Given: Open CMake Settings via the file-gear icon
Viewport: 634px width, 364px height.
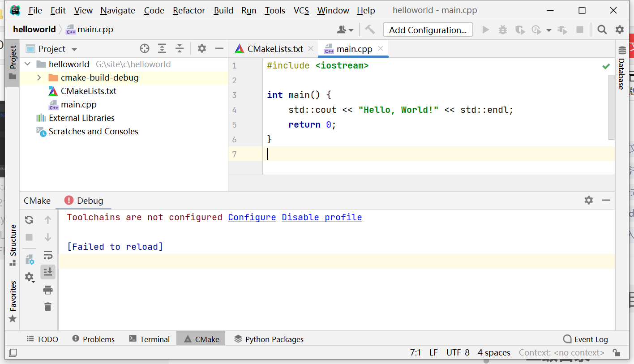Looking at the screenshot, I should coord(29,259).
